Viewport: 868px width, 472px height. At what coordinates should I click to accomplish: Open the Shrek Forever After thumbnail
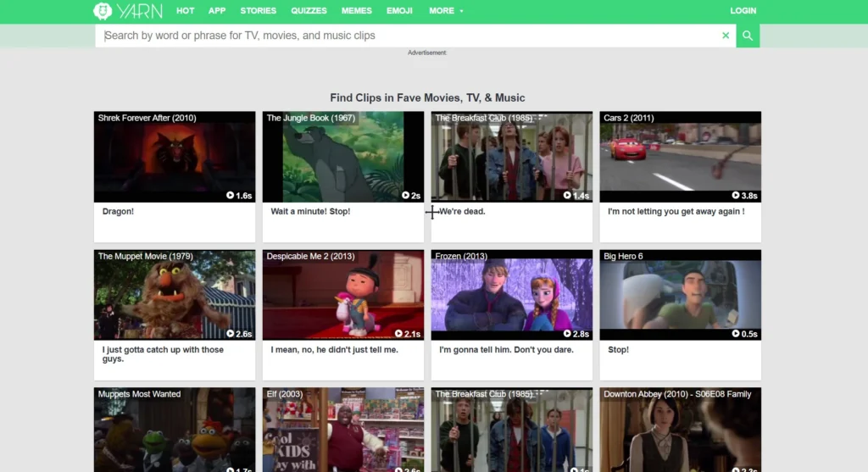coord(175,157)
